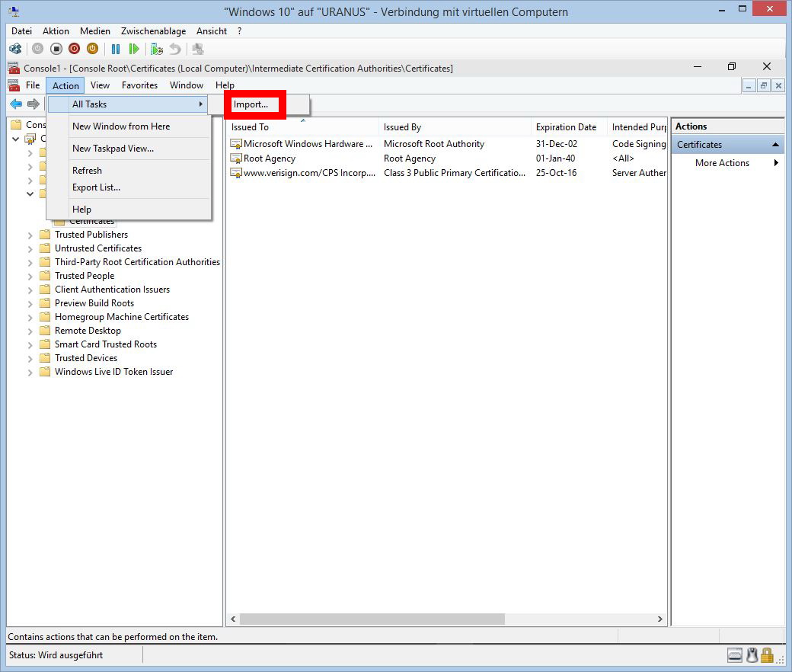This screenshot has width=792, height=672.
Task: Expand the Trusted Publishers tree node
Action: click(30, 235)
